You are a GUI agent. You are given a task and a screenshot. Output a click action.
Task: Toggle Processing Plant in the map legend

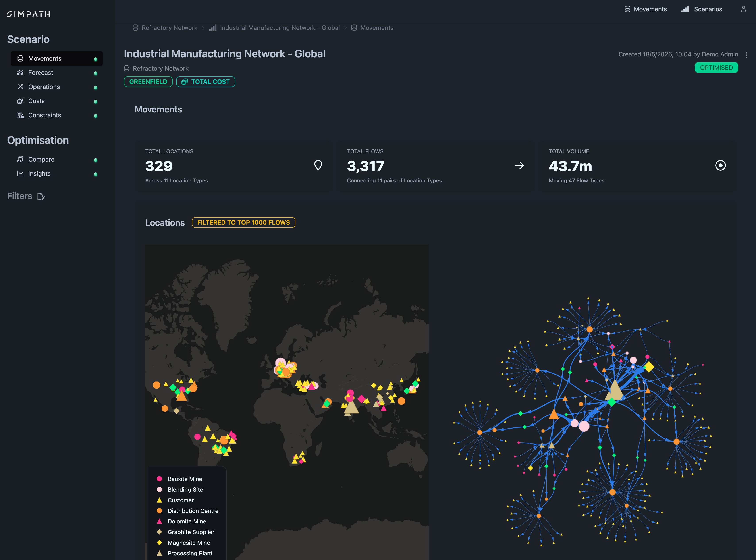click(184, 553)
